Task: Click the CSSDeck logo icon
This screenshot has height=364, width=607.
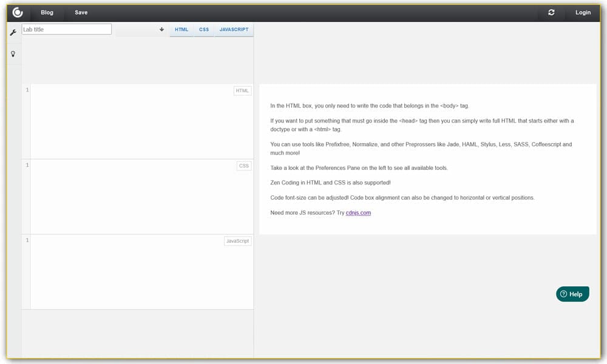Action: tap(18, 12)
